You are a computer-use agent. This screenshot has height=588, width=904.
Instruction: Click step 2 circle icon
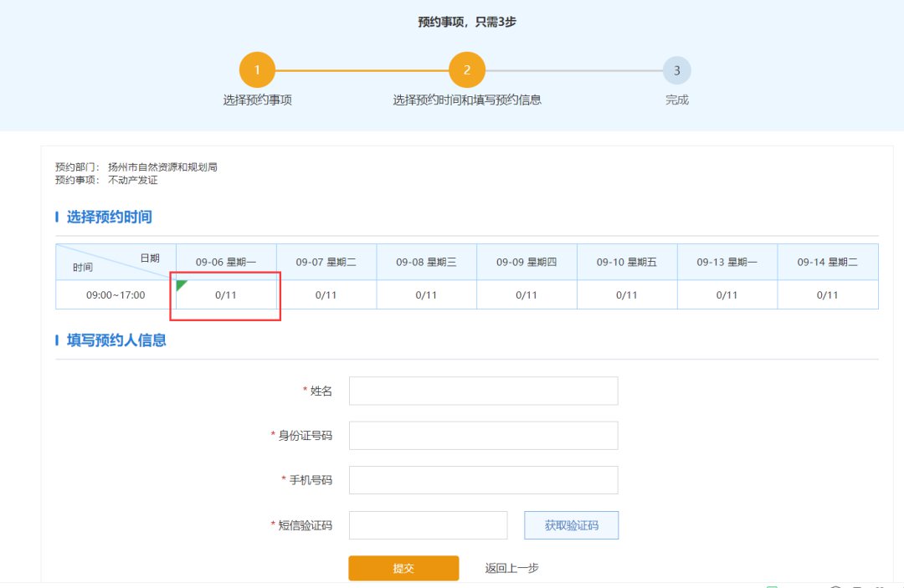(467, 70)
